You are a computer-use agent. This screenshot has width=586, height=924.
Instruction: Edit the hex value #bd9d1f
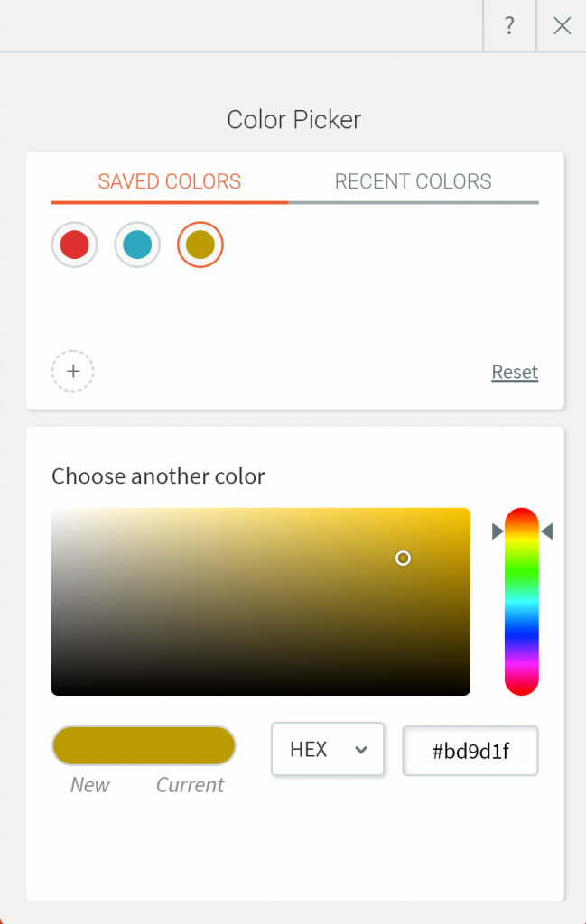coord(470,751)
